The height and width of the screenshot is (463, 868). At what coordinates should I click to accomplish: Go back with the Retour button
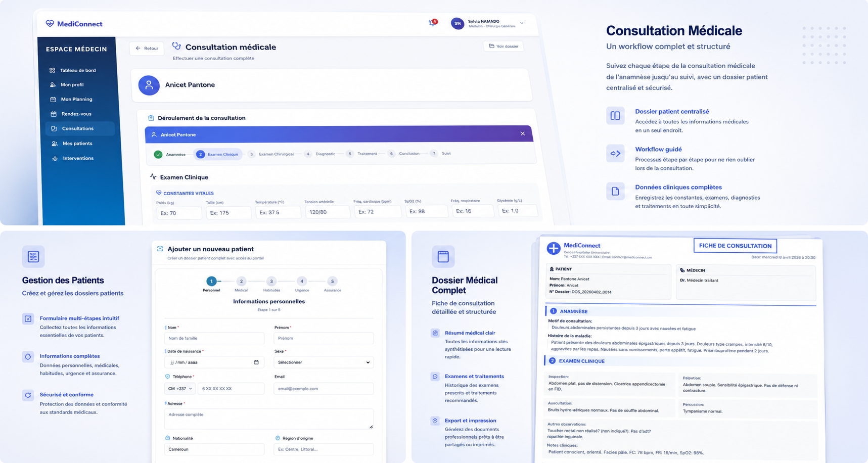(x=147, y=49)
